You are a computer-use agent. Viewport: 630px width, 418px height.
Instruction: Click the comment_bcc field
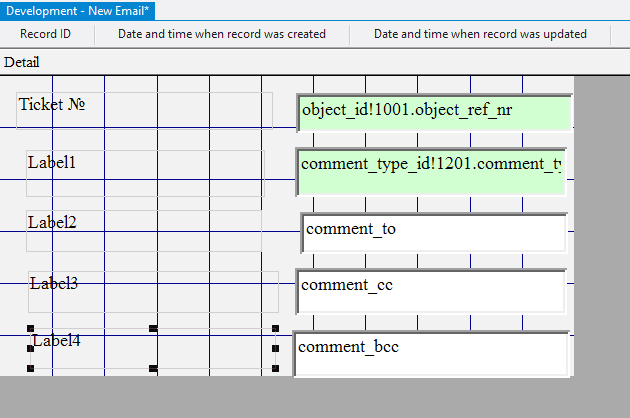[x=432, y=352]
